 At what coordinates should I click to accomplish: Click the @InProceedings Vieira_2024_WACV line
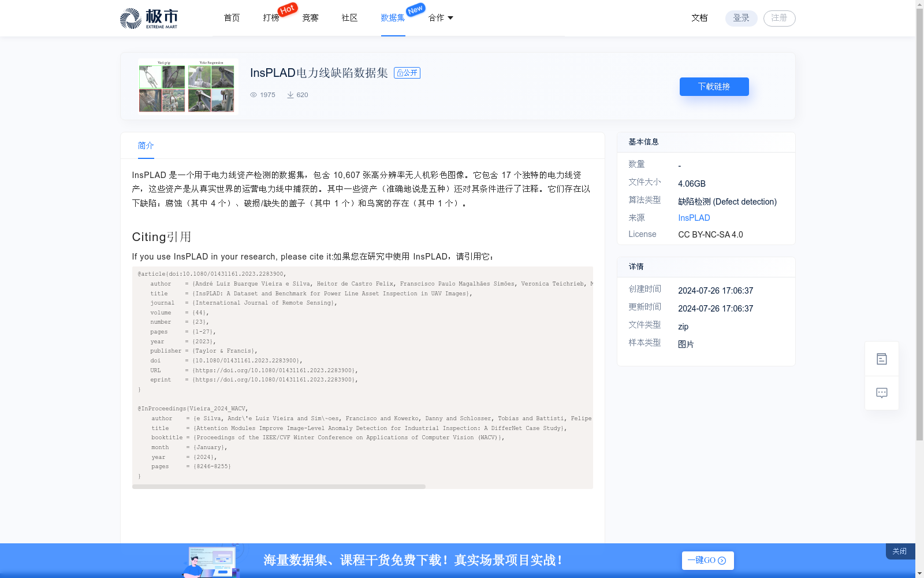193,409
